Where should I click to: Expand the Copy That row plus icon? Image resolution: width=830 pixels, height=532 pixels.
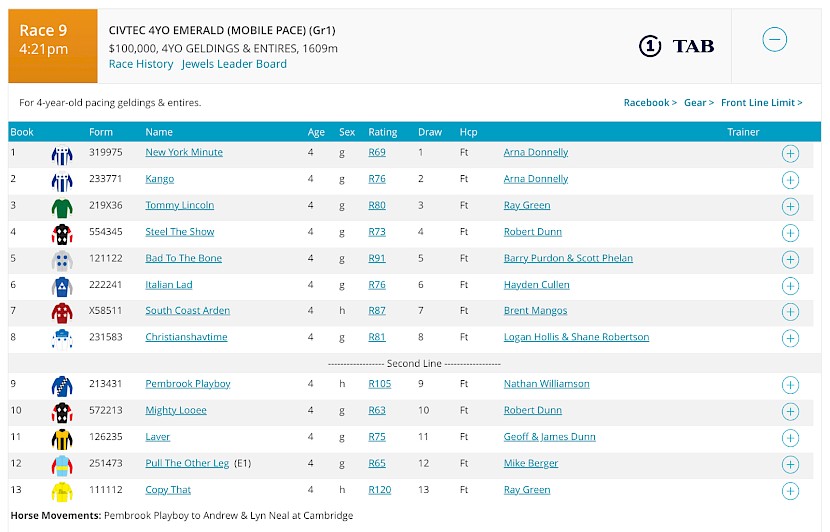coord(790,491)
